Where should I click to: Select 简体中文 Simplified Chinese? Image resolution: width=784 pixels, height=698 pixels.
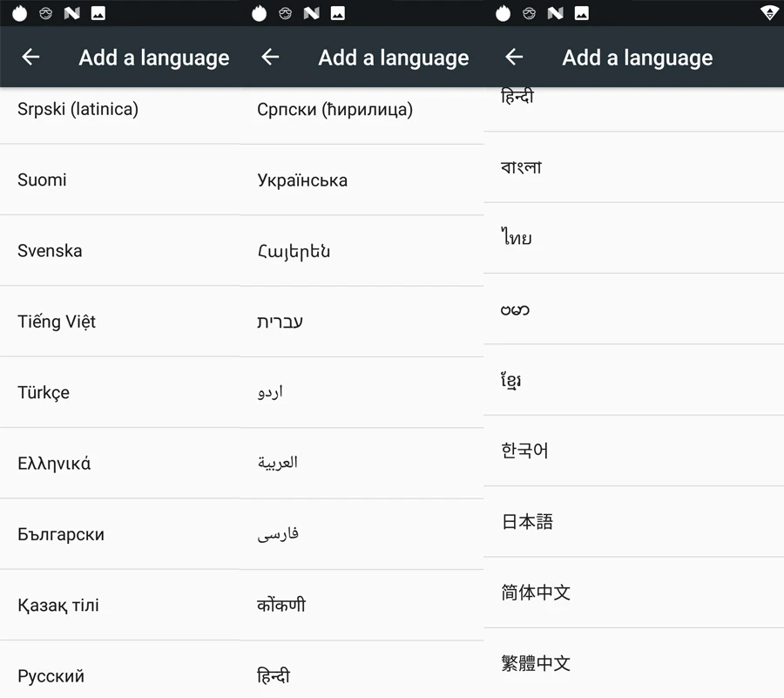tap(633, 593)
